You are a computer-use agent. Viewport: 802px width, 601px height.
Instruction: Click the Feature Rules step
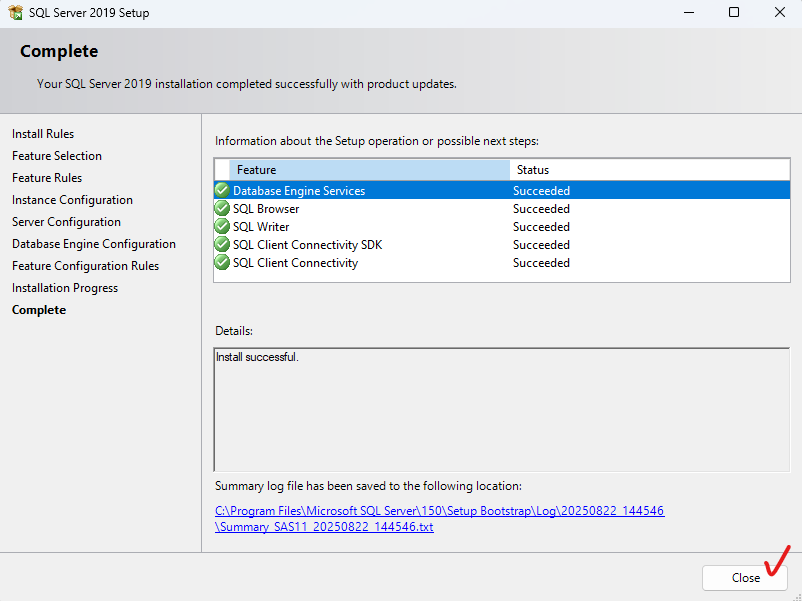click(47, 177)
